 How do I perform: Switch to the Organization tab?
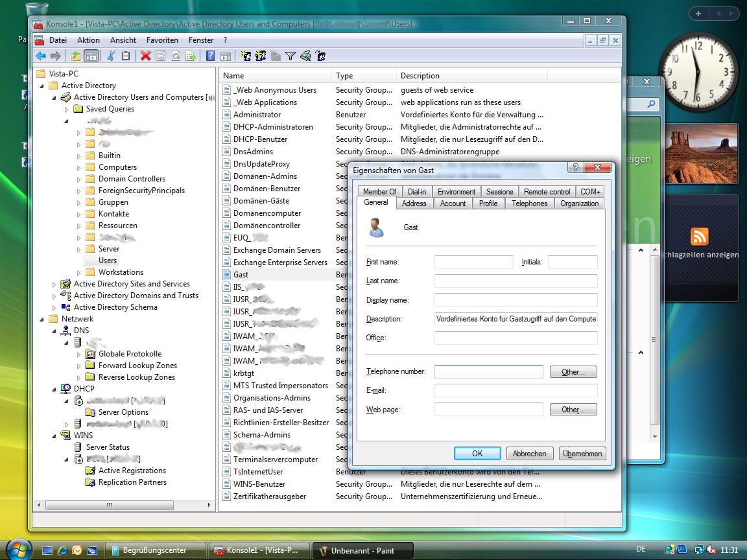point(579,204)
